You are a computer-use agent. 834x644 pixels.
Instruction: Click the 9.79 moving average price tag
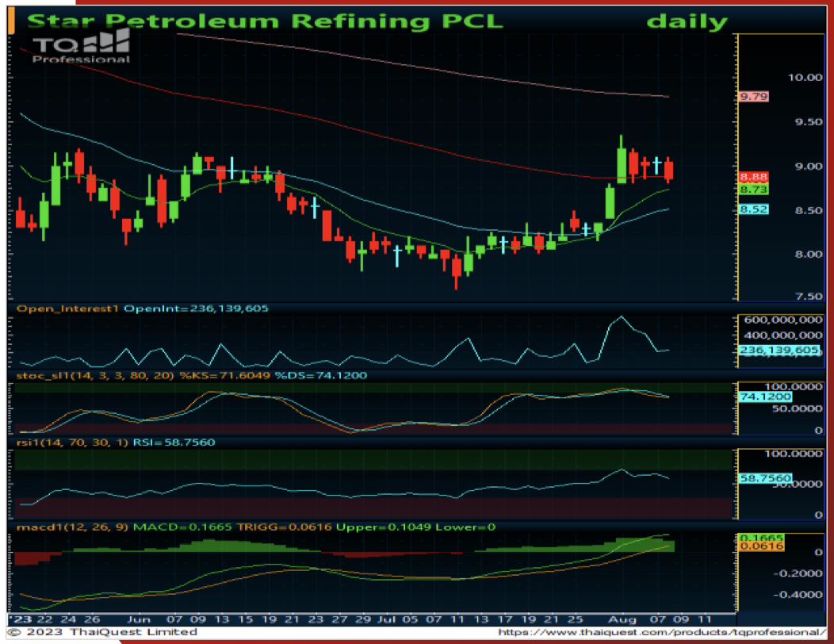point(754,96)
